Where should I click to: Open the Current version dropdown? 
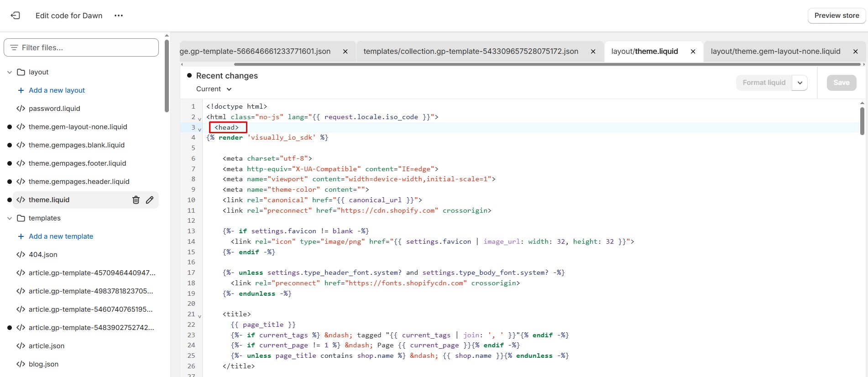tap(214, 89)
